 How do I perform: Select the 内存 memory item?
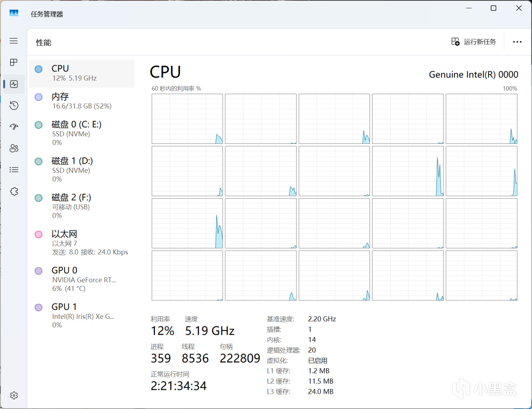(x=81, y=101)
